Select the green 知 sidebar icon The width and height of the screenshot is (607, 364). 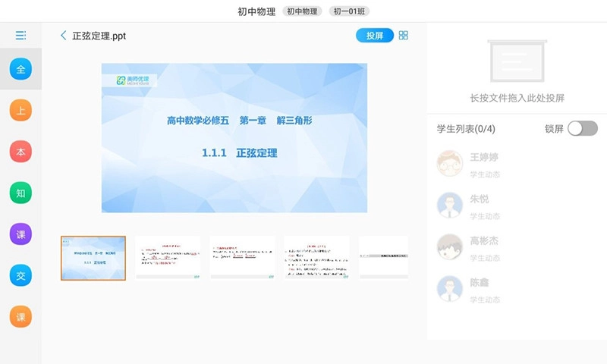(20, 193)
